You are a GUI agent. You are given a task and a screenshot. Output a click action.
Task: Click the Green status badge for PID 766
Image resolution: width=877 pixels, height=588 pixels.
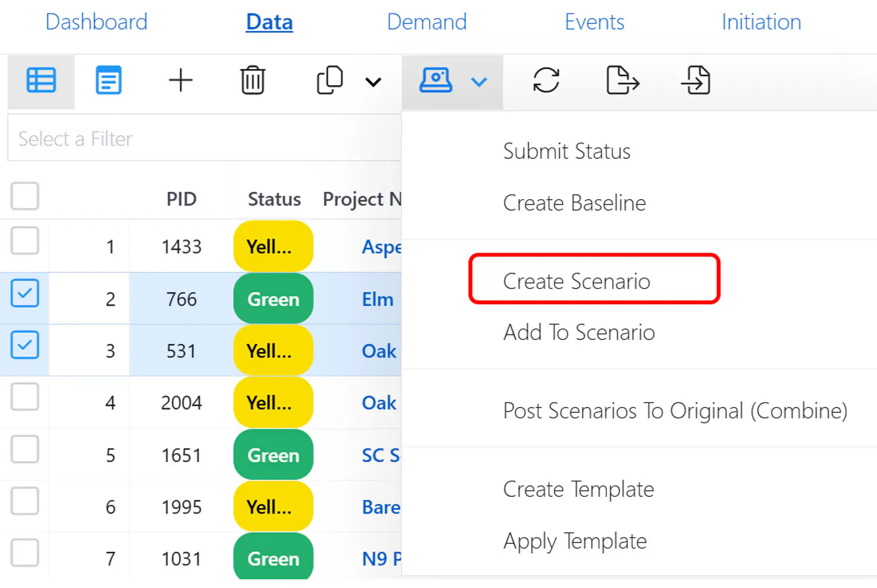273,299
